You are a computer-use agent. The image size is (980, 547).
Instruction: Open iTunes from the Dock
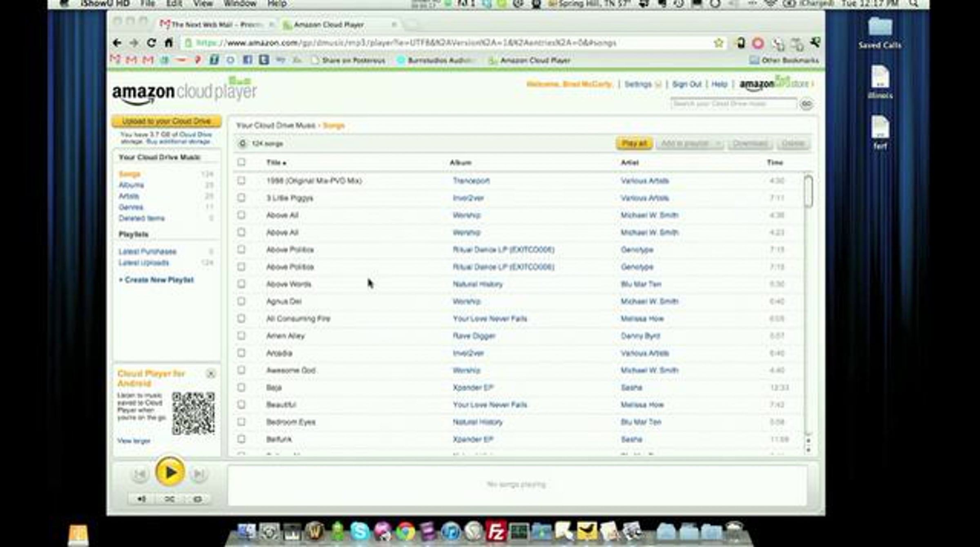[450, 531]
